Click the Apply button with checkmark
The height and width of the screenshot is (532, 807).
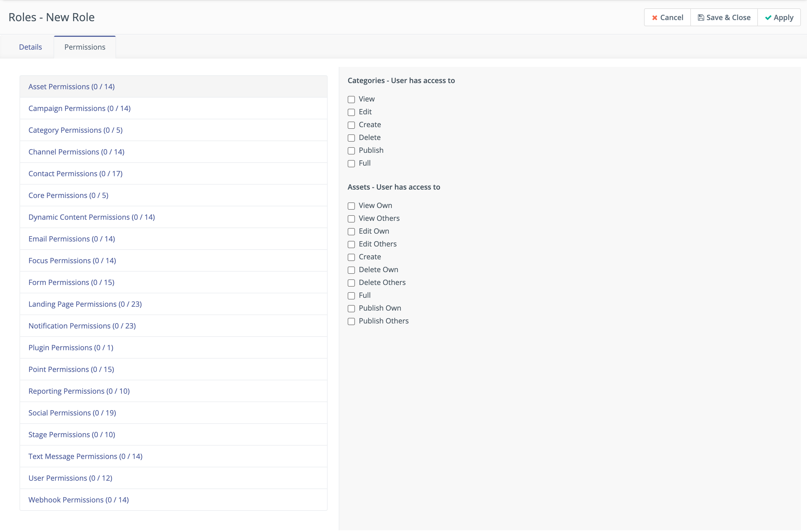point(779,17)
